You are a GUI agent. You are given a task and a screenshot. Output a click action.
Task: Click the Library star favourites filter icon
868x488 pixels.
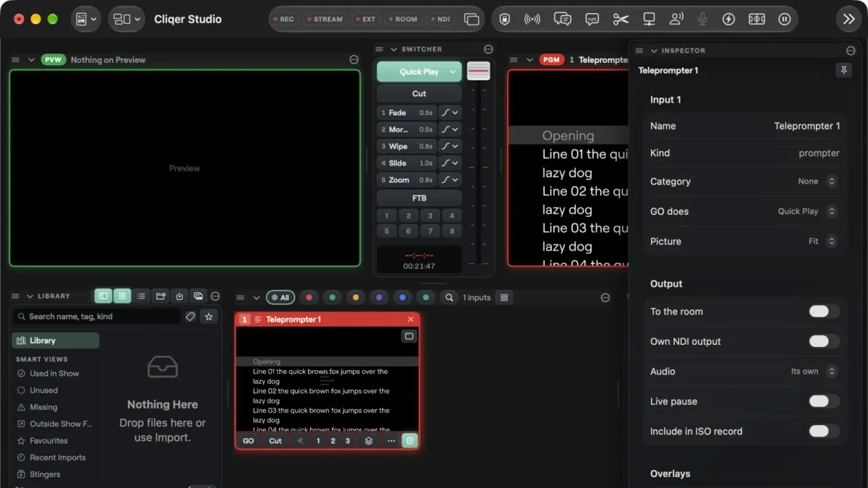pyautogui.click(x=209, y=317)
